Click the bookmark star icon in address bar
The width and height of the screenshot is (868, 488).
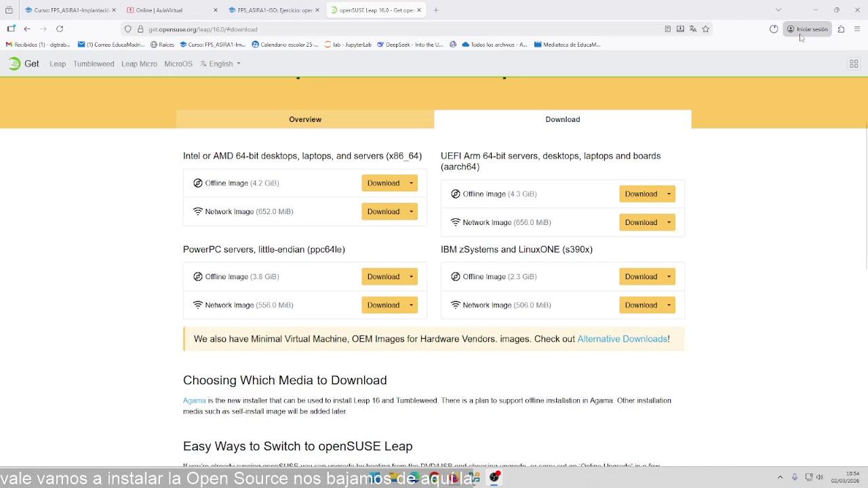[x=706, y=29]
